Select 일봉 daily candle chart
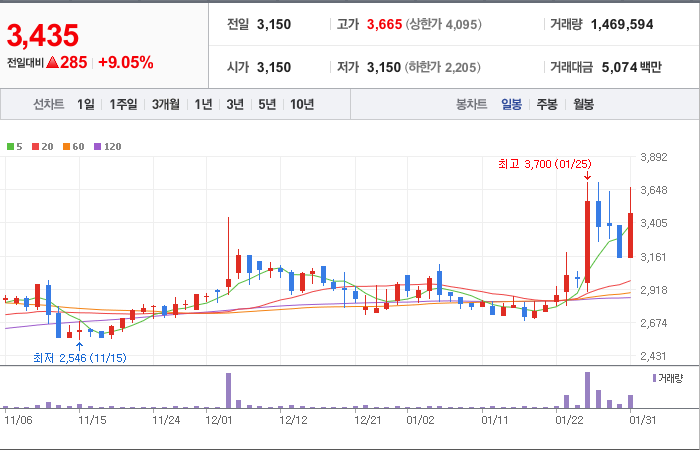 click(x=511, y=105)
